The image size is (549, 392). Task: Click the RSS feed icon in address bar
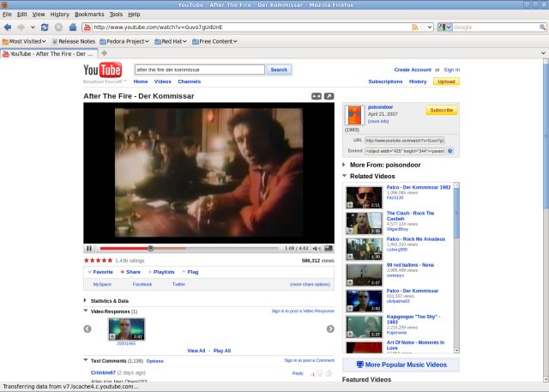coord(415,27)
